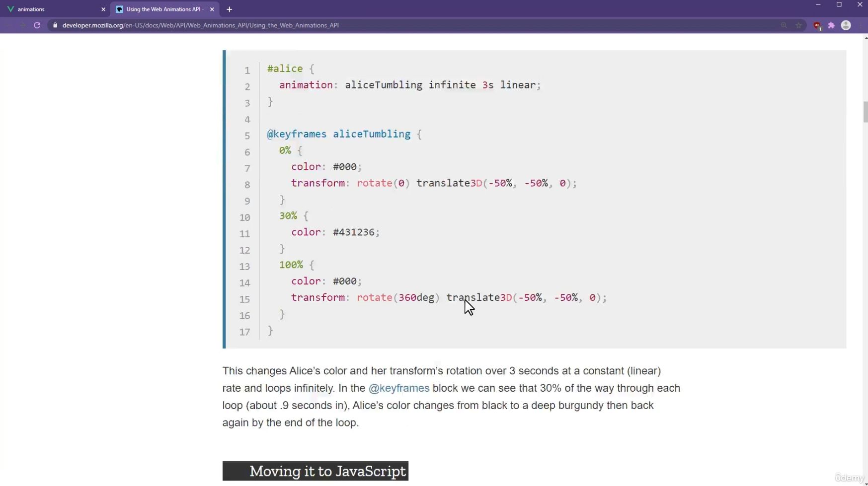
Task: Maximize the browser window
Action: click(x=839, y=4)
